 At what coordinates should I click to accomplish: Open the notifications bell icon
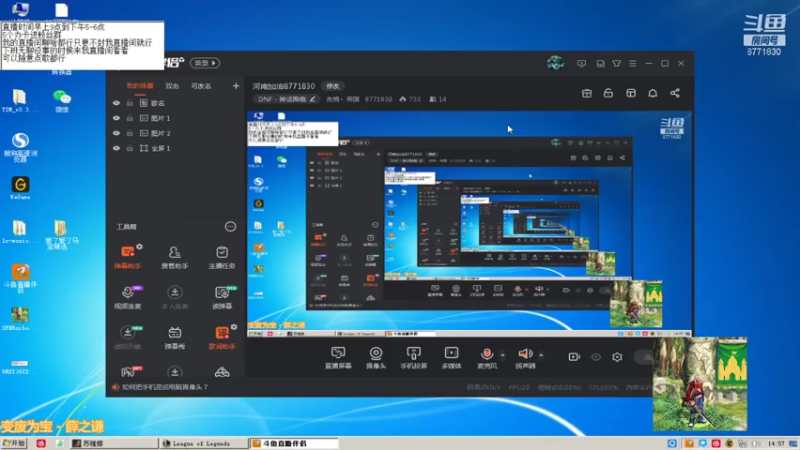pos(653,93)
